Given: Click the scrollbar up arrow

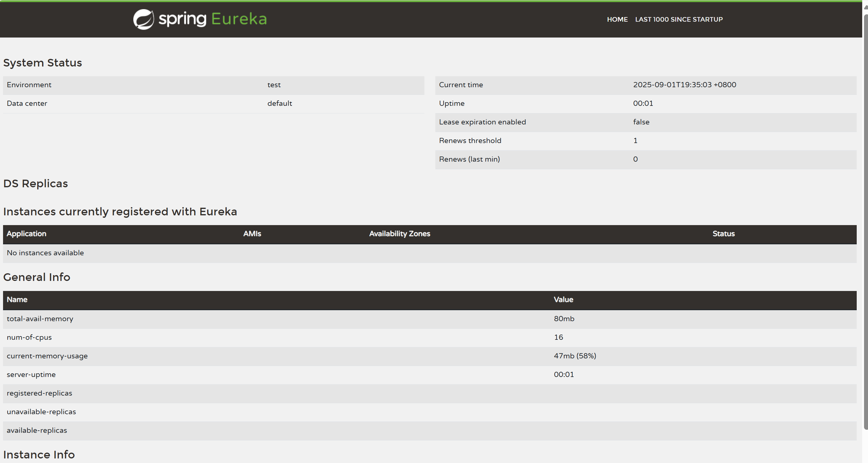Looking at the screenshot, I should [x=866, y=7].
